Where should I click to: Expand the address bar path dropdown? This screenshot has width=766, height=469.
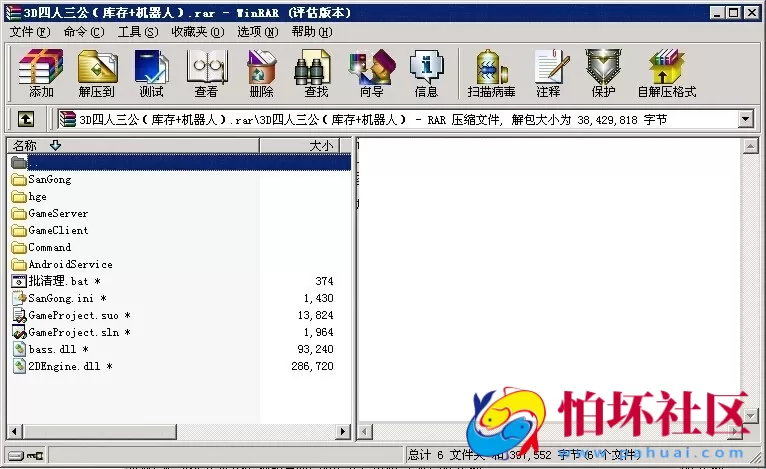click(745, 119)
